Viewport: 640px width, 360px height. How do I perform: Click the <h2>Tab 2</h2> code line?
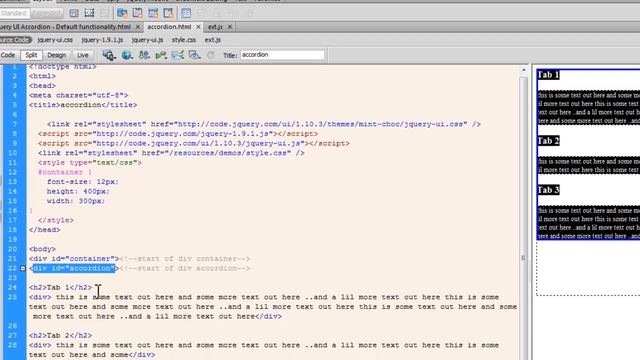click(60, 336)
